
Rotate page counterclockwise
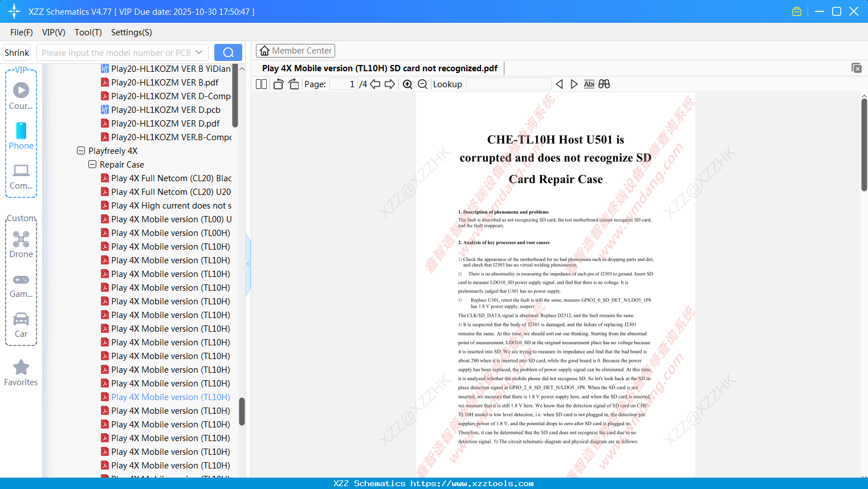(279, 84)
